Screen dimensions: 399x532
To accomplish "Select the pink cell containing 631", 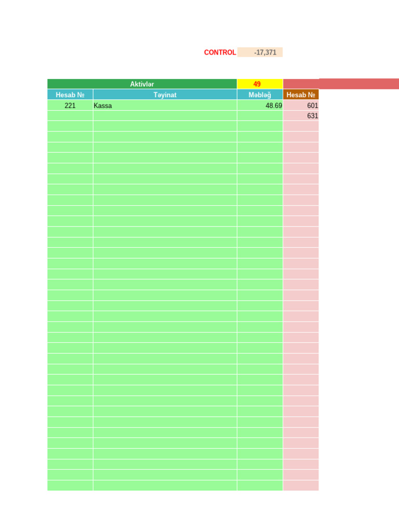I will click(x=301, y=116).
